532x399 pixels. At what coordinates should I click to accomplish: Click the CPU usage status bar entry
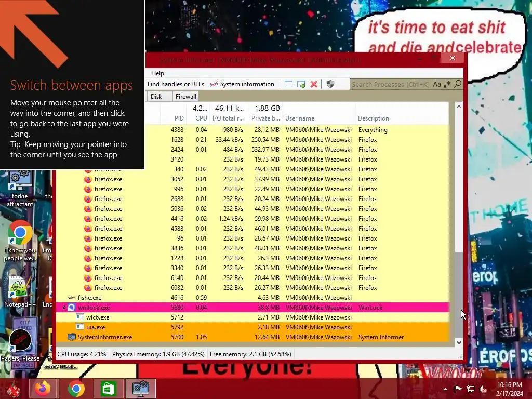[82, 354]
